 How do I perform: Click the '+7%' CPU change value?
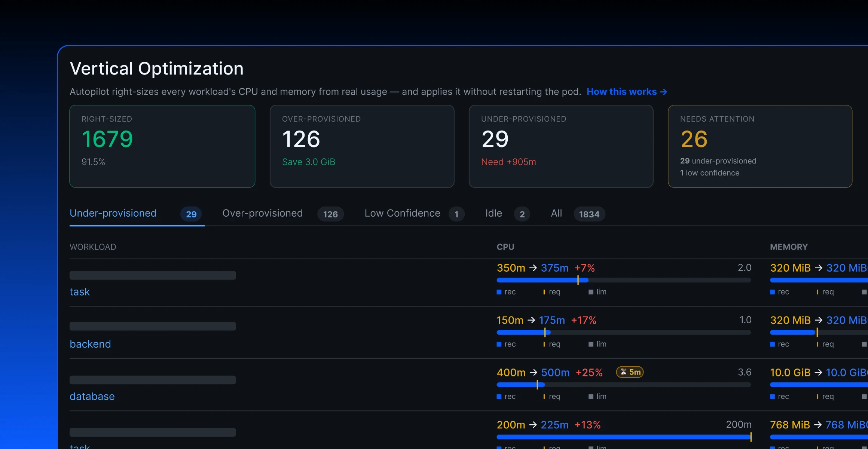tap(584, 268)
